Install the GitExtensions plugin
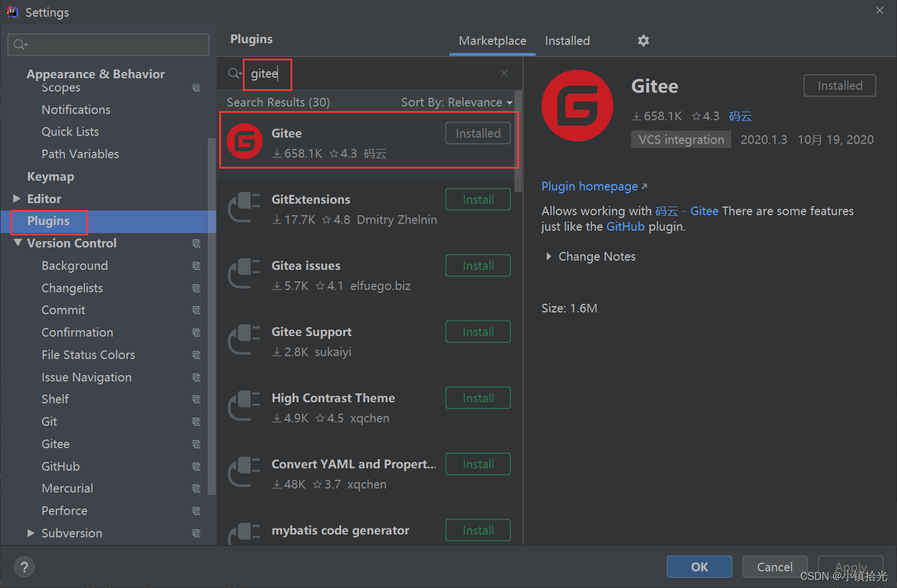The image size is (897, 588). pos(478,200)
